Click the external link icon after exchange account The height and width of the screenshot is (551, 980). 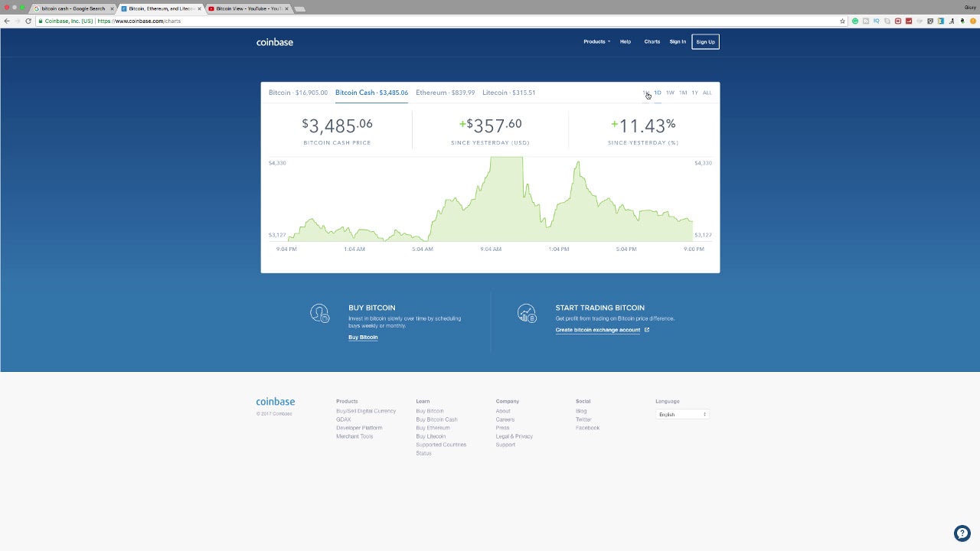pyautogui.click(x=647, y=330)
